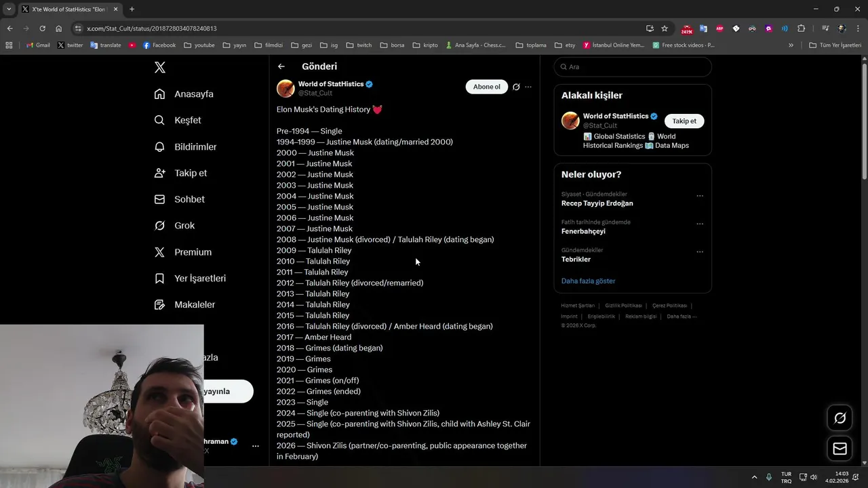Open Sohbet messages
868x488 pixels.
[179, 199]
